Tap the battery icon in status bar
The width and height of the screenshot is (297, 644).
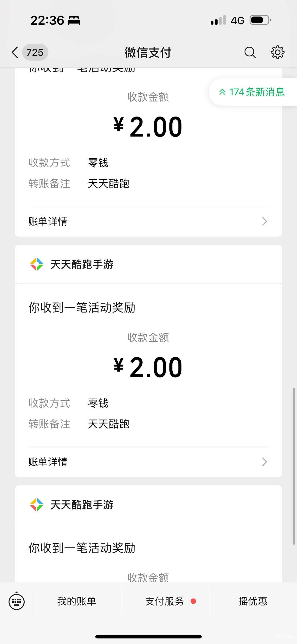tap(260, 20)
